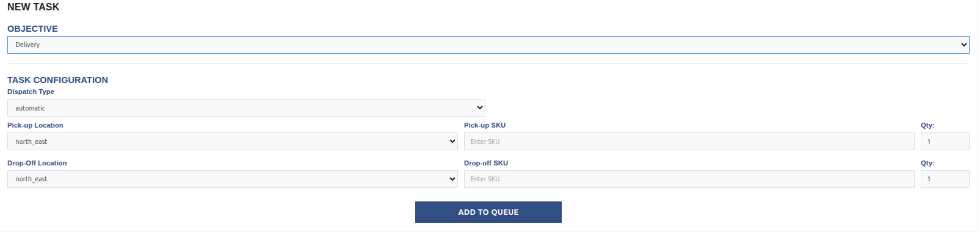The width and height of the screenshot is (980, 235).
Task: Select the Drop-off Qty number field
Action: pyautogui.click(x=945, y=179)
